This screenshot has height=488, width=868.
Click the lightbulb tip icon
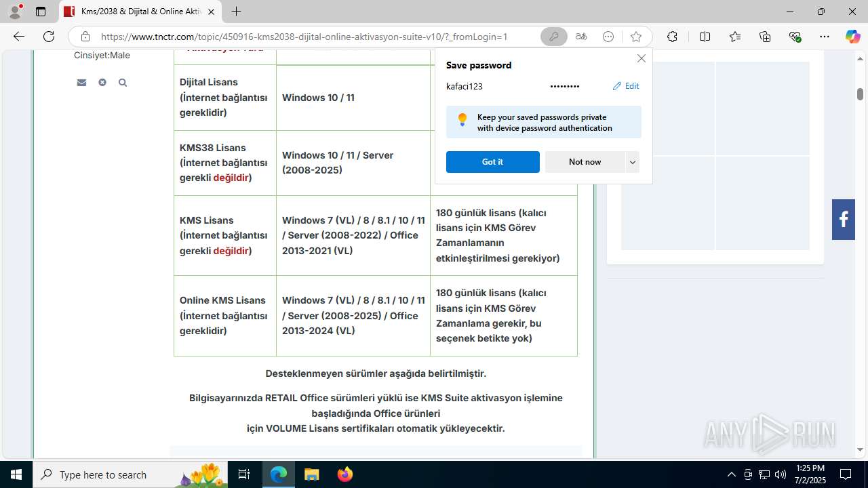pyautogui.click(x=462, y=120)
